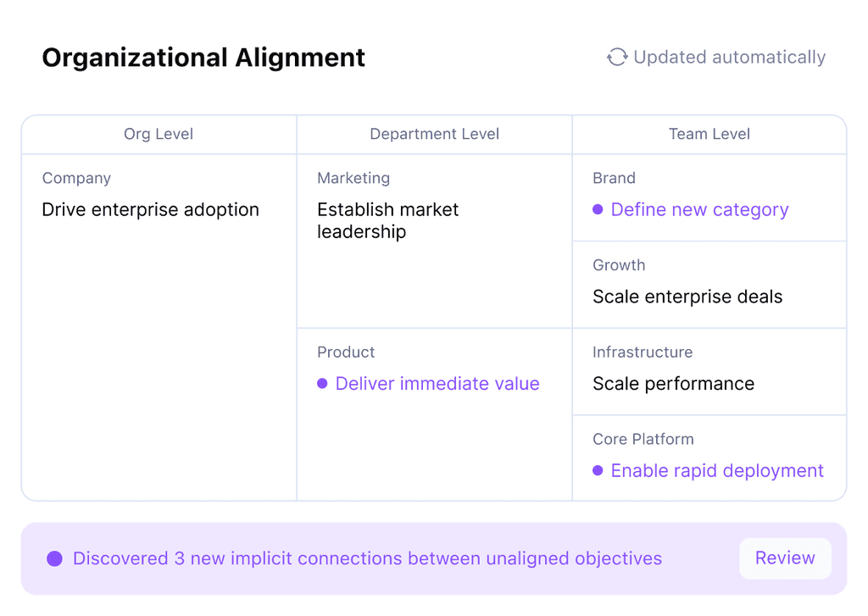Screen dimensions: 868x616
Task: Click the purple dot beside 'Define new category'
Action: coord(598,209)
